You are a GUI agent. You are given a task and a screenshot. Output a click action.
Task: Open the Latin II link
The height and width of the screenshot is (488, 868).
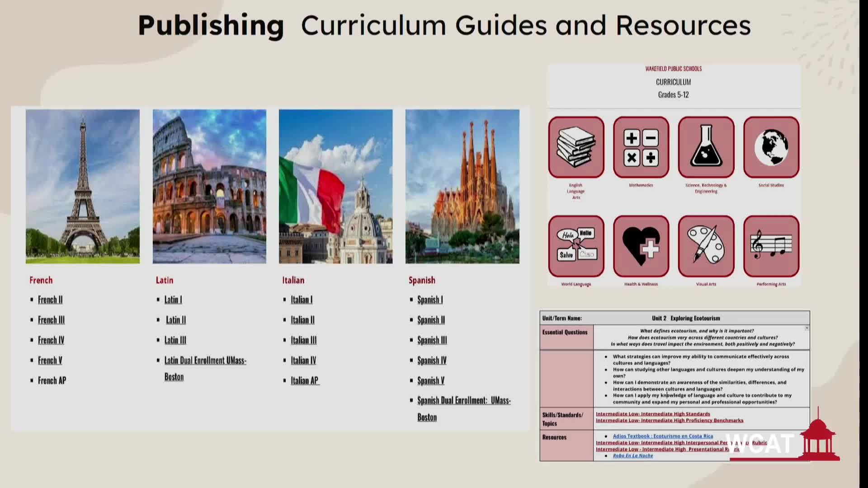176,320
